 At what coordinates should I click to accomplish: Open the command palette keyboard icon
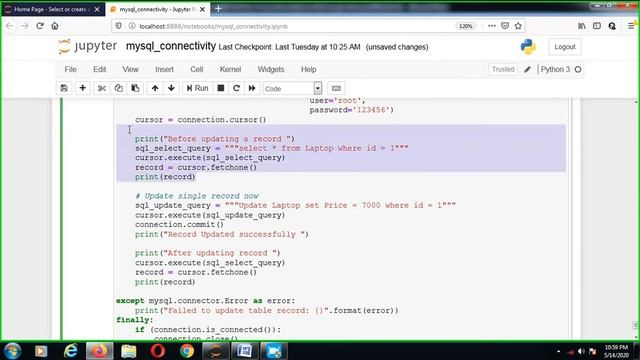coord(336,88)
